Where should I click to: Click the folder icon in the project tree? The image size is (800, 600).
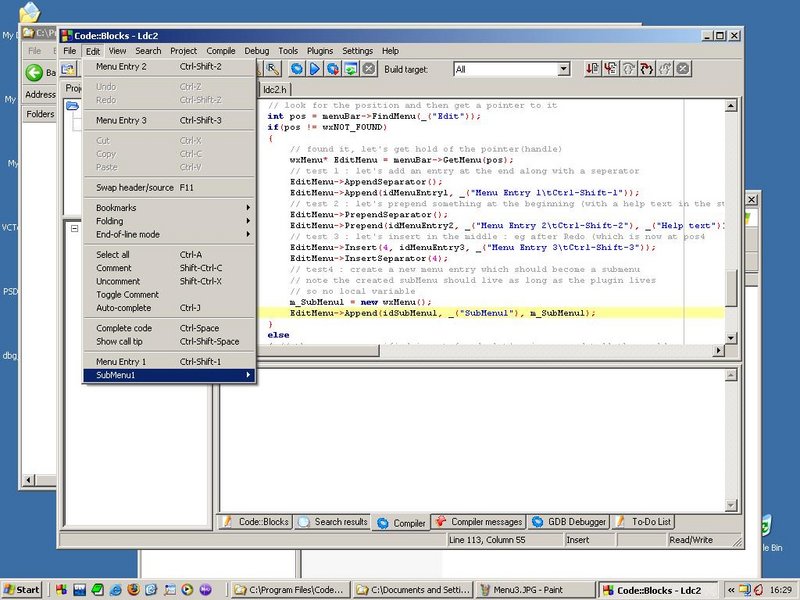72,106
